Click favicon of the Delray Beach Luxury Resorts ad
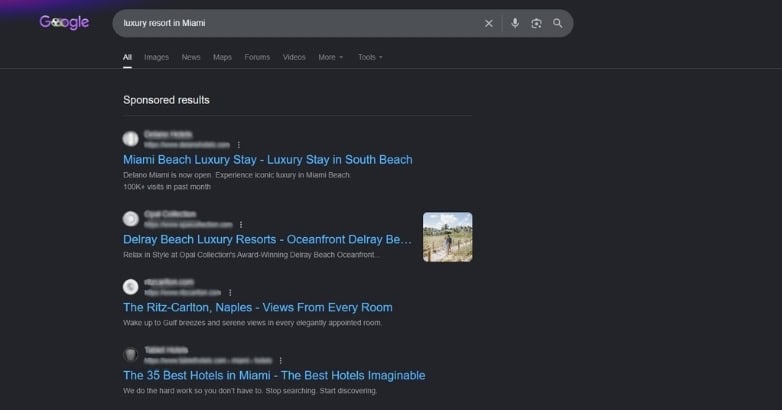782x410 pixels. click(x=131, y=218)
